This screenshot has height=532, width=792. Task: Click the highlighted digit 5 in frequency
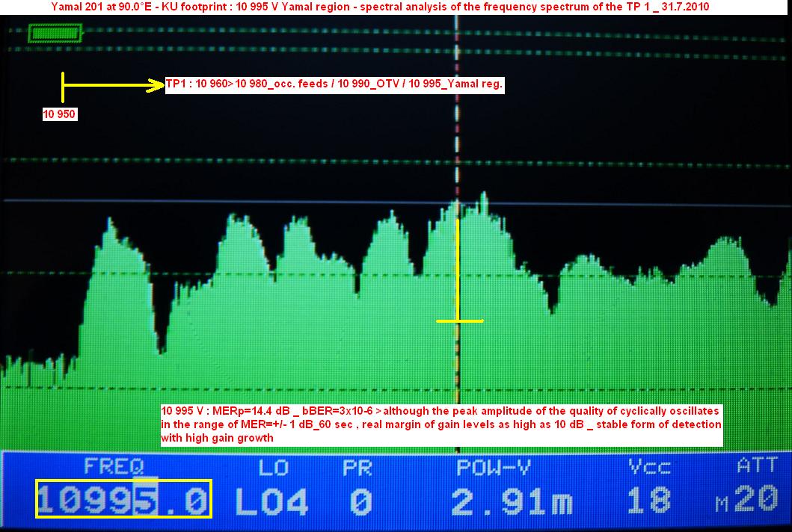click(144, 500)
